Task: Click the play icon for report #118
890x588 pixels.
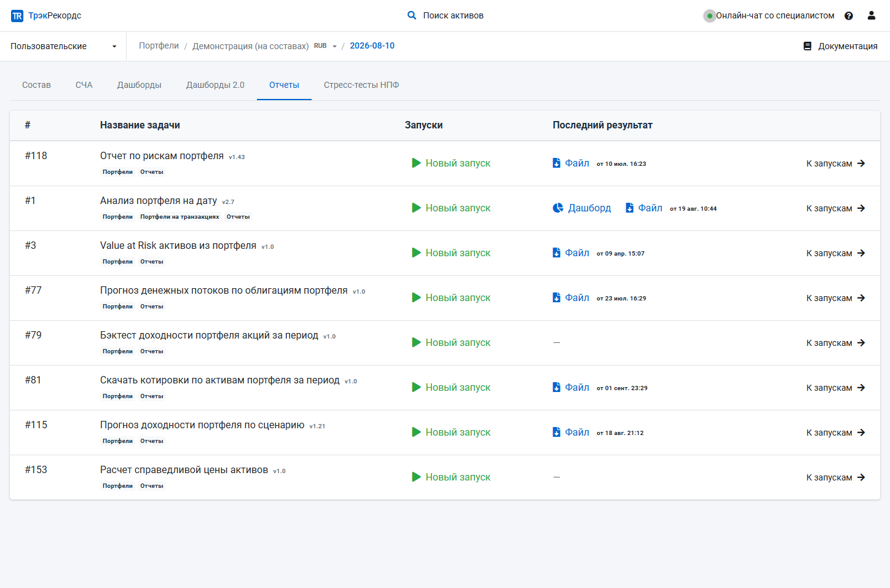Action: (x=416, y=163)
